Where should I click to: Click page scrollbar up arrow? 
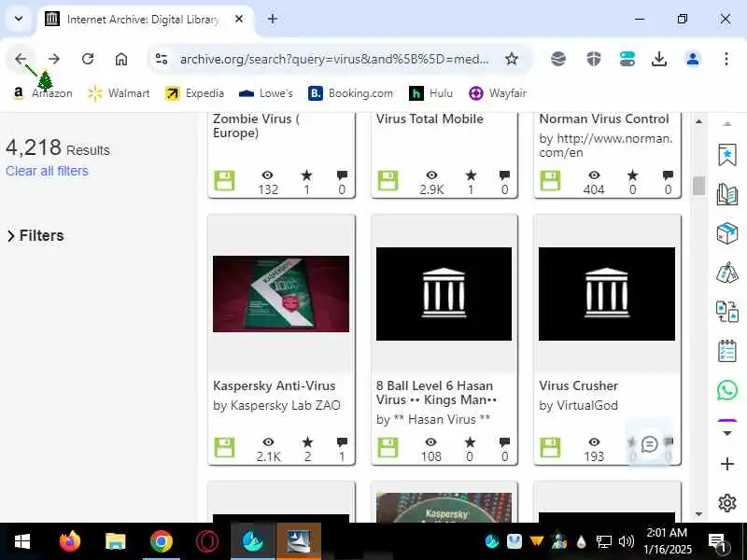[x=698, y=122]
